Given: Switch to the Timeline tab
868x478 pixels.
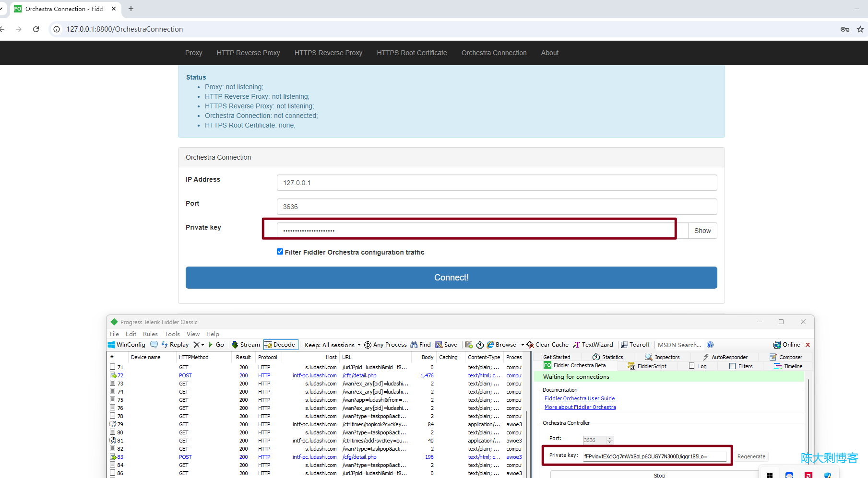Looking at the screenshot, I should [x=788, y=366].
